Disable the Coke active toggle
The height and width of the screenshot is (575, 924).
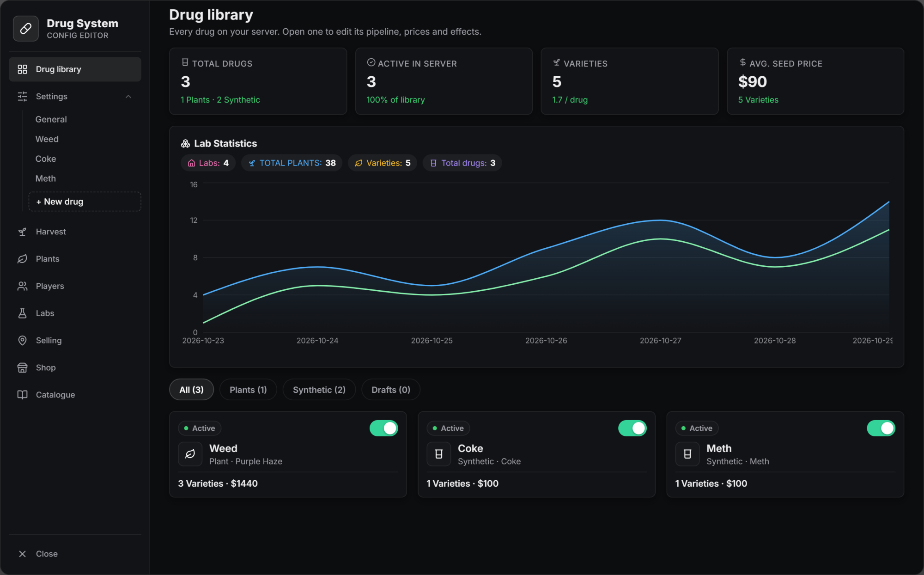click(632, 428)
